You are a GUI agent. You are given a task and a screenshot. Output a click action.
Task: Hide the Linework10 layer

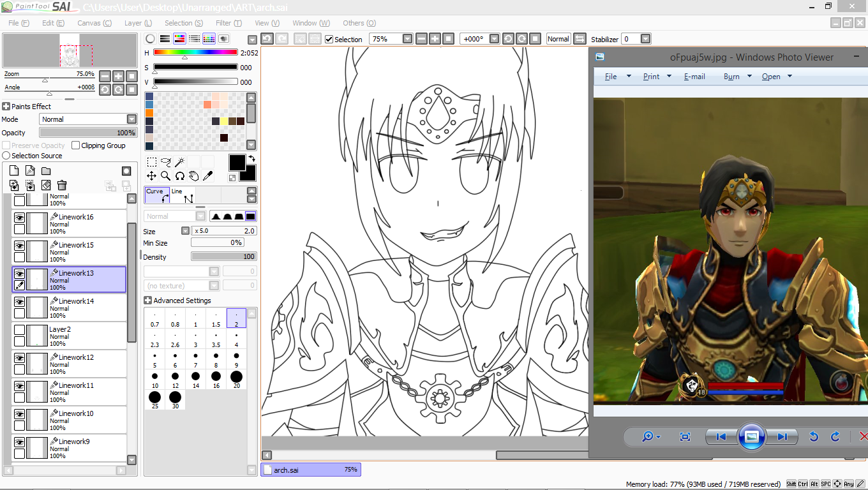point(19,414)
